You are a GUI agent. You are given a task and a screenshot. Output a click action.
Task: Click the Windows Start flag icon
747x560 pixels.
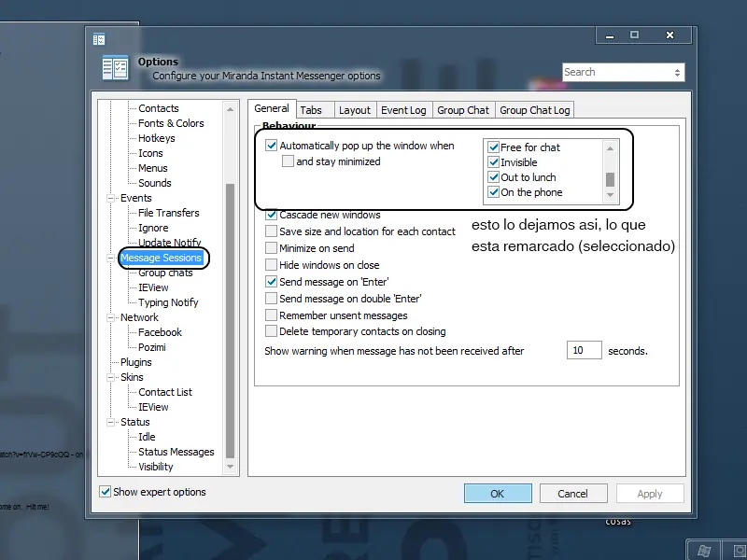click(705, 551)
